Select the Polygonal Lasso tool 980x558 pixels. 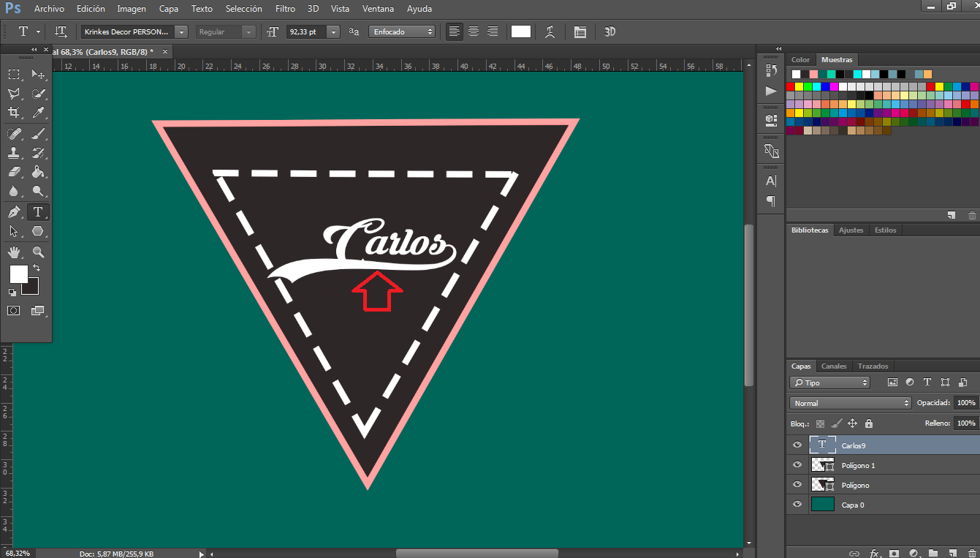[x=14, y=94]
